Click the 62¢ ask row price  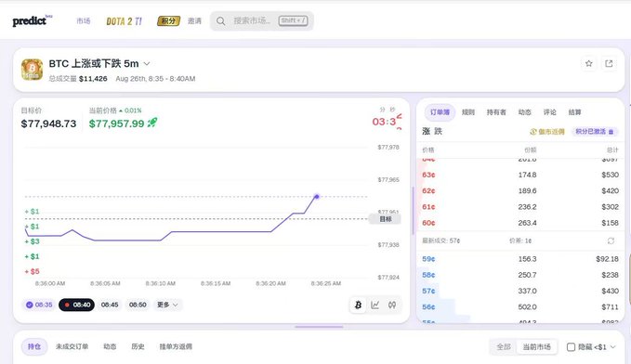click(428, 190)
